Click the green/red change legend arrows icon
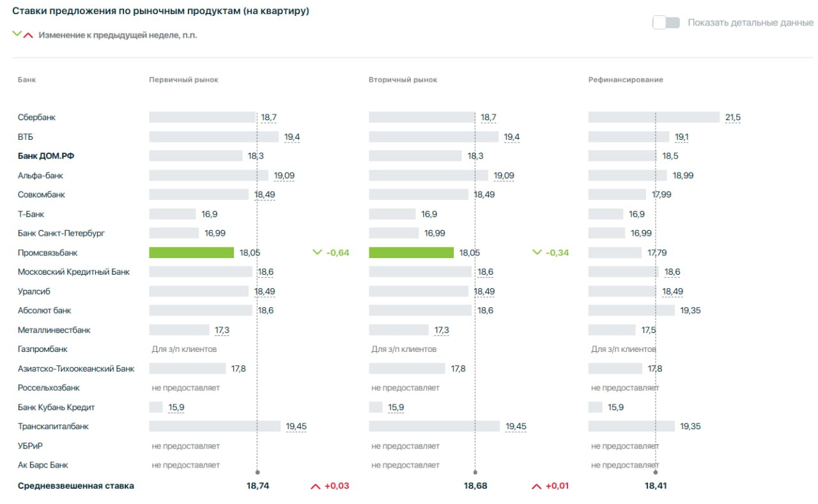The image size is (818, 504). pos(22,34)
